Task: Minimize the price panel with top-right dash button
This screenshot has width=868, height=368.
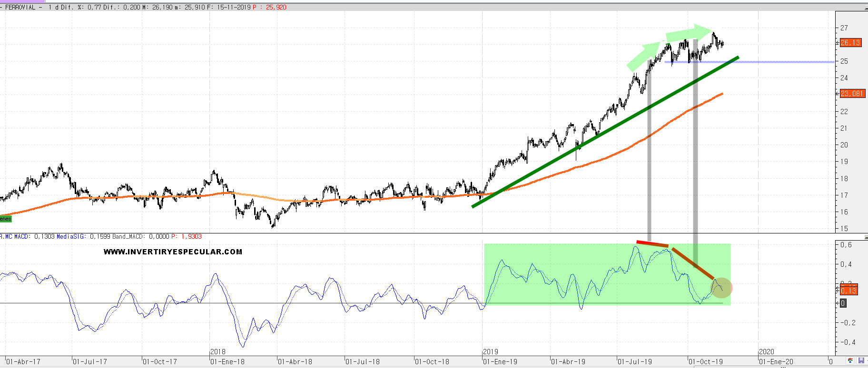Action: tap(865, 8)
